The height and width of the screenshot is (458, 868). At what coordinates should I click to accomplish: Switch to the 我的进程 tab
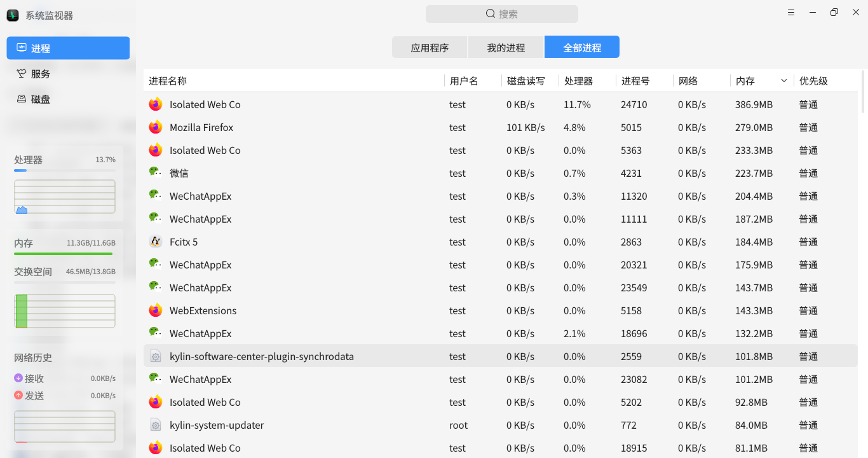click(506, 48)
